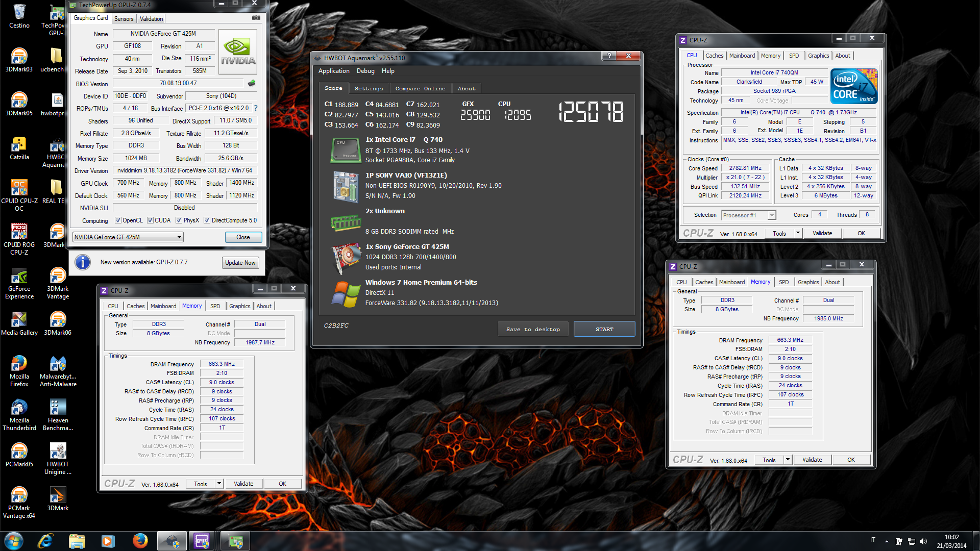Click the IT language indicator on taskbar
Screen dimensions: 980x551
point(873,540)
